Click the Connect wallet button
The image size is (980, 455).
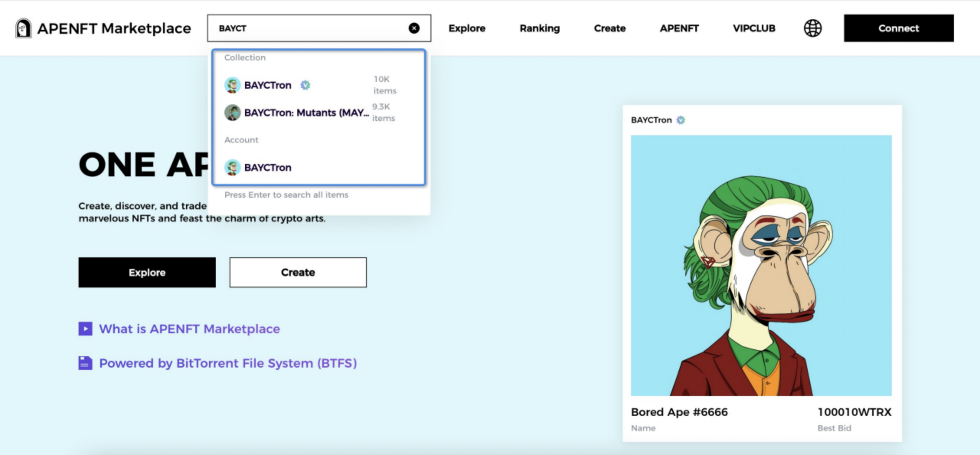898,28
